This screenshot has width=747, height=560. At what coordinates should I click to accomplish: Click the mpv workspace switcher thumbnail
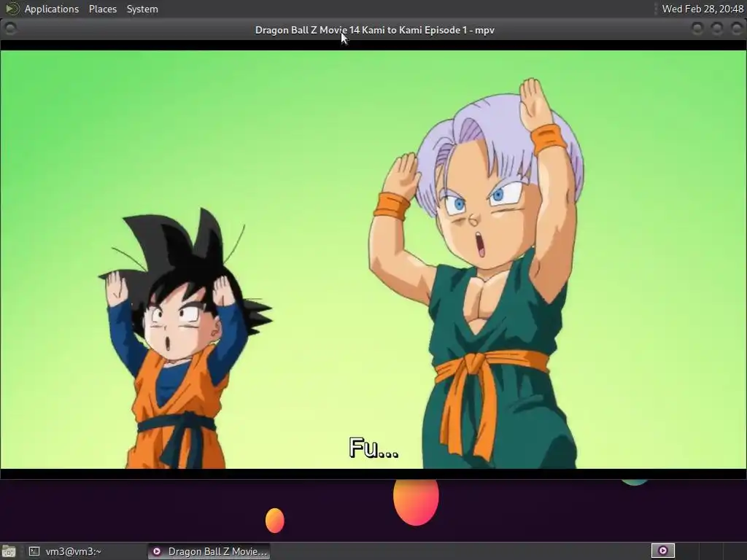click(x=662, y=551)
